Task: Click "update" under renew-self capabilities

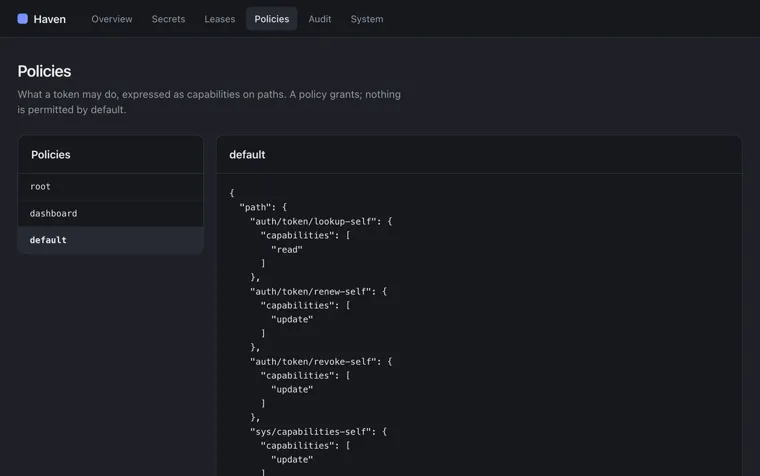Action: click(292, 319)
